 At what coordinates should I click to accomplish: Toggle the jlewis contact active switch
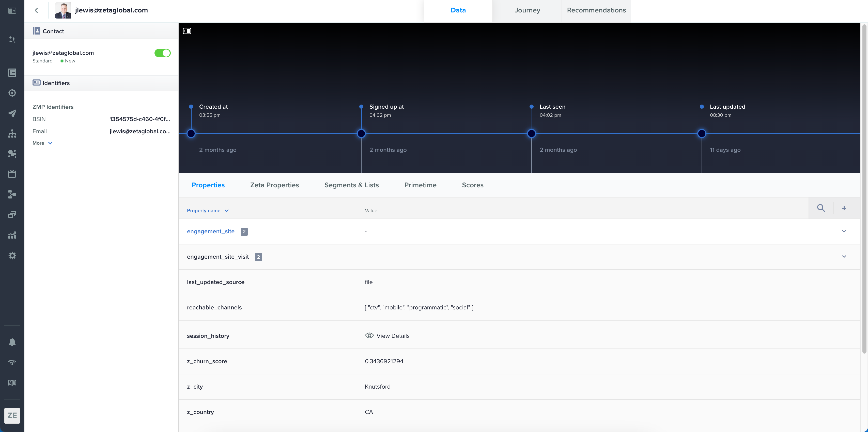(x=162, y=53)
